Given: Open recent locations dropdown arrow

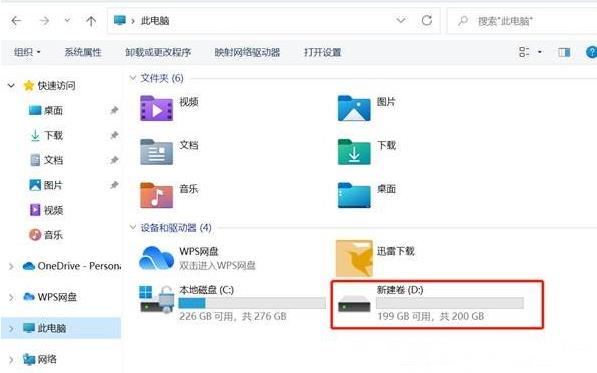Looking at the screenshot, I should point(67,20).
